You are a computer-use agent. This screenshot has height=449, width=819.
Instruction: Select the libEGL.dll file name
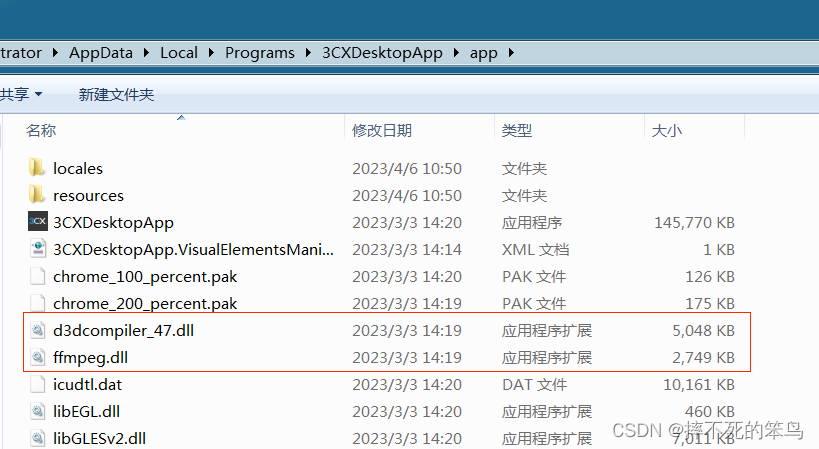click(x=86, y=411)
